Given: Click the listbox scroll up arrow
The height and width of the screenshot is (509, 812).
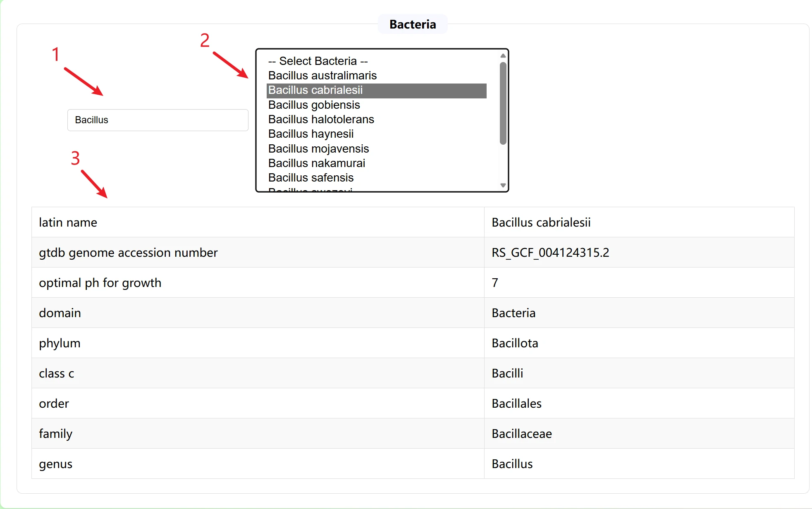Looking at the screenshot, I should [503, 56].
